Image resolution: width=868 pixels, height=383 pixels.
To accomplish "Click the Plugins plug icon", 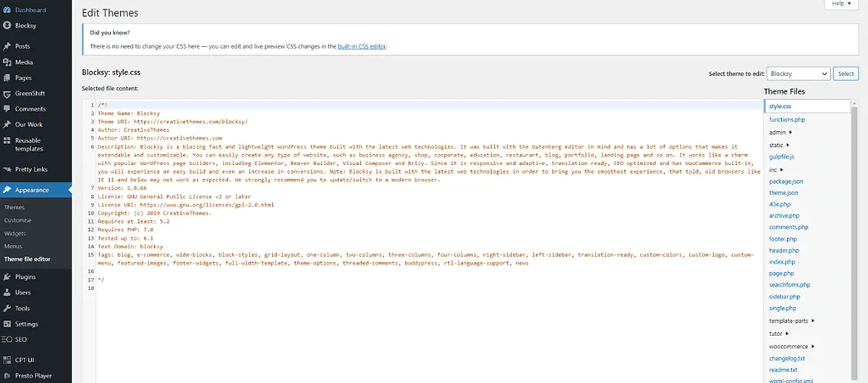I will [7, 277].
